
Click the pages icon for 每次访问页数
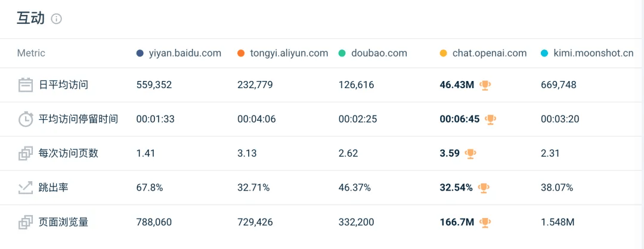coord(25,154)
